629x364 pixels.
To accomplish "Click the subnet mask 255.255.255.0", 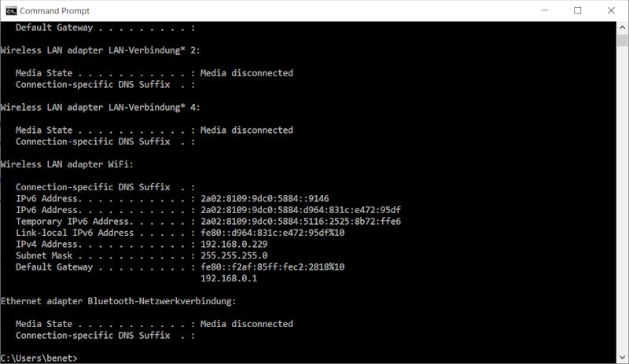I will [234, 256].
